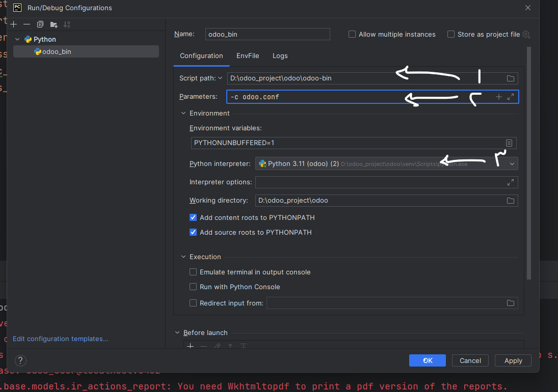Viewport: 558px width, 392px height.
Task: Edit environment variables list
Action: [509, 143]
